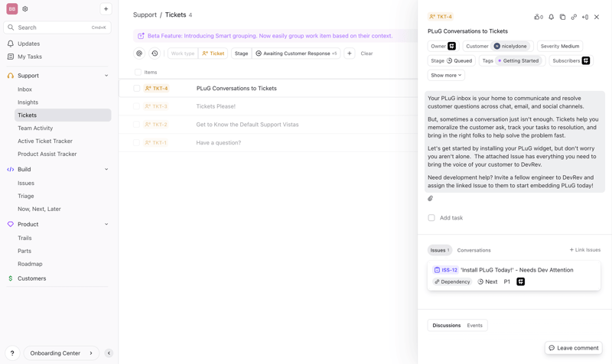Open Inbox in Support menu
The image size is (612, 364).
(24, 89)
